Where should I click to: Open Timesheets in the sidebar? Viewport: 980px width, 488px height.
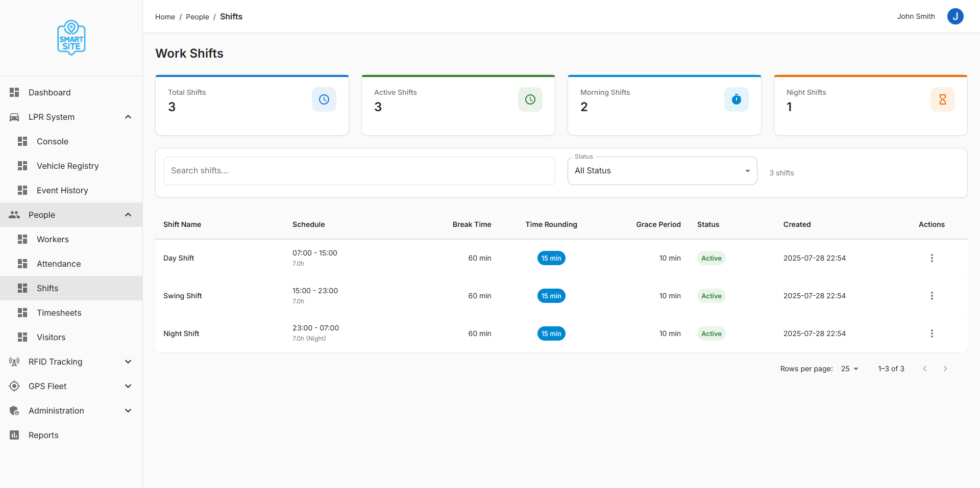pyautogui.click(x=59, y=313)
